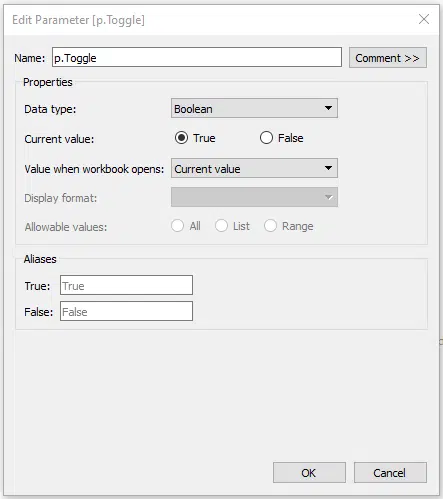This screenshot has width=443, height=499.
Task: Click the Current value label
Action: pos(59,139)
